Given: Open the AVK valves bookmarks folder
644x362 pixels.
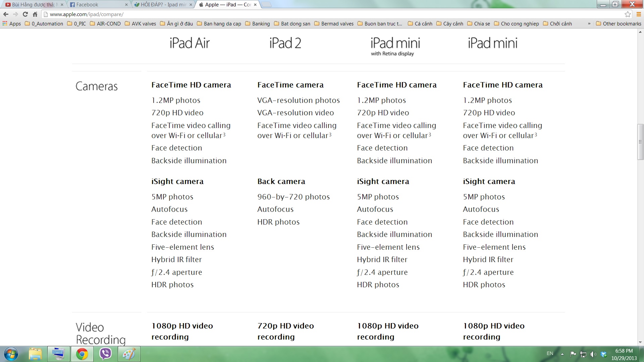Looking at the screenshot, I should coord(140,23).
